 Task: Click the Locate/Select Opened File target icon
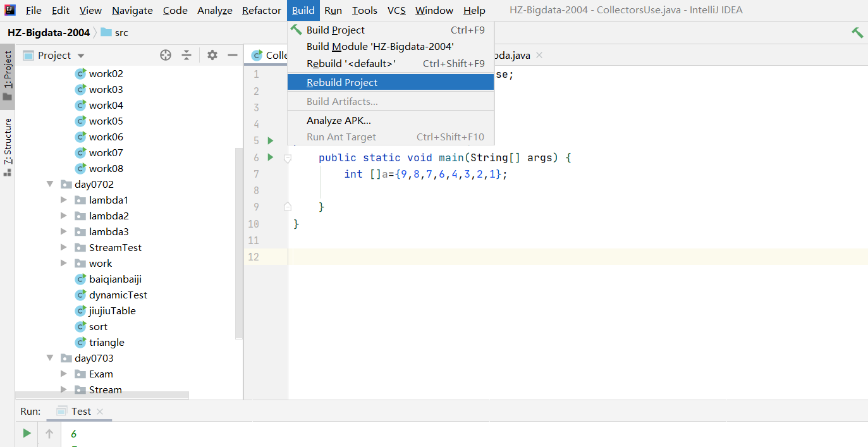[x=166, y=55]
